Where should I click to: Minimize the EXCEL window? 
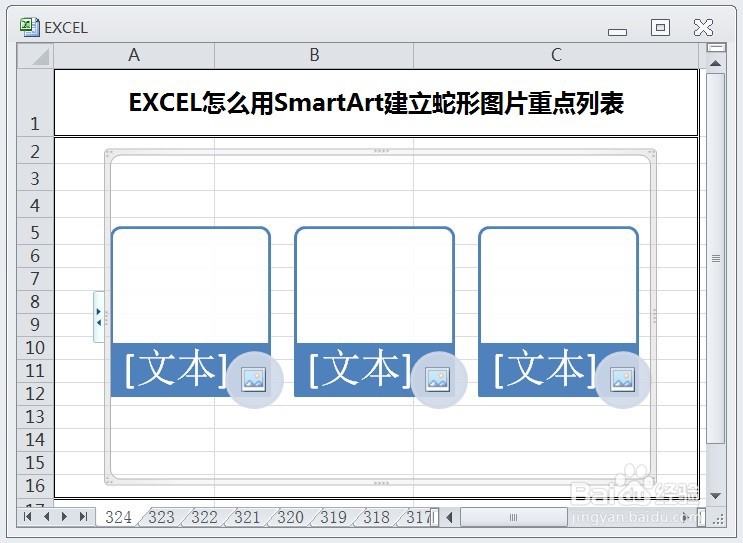[x=617, y=32]
